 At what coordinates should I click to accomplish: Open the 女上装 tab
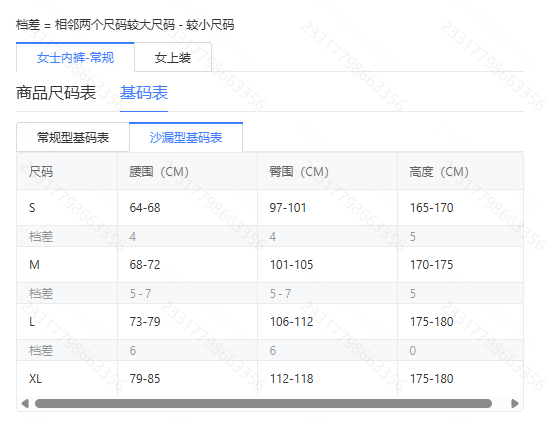(173, 57)
